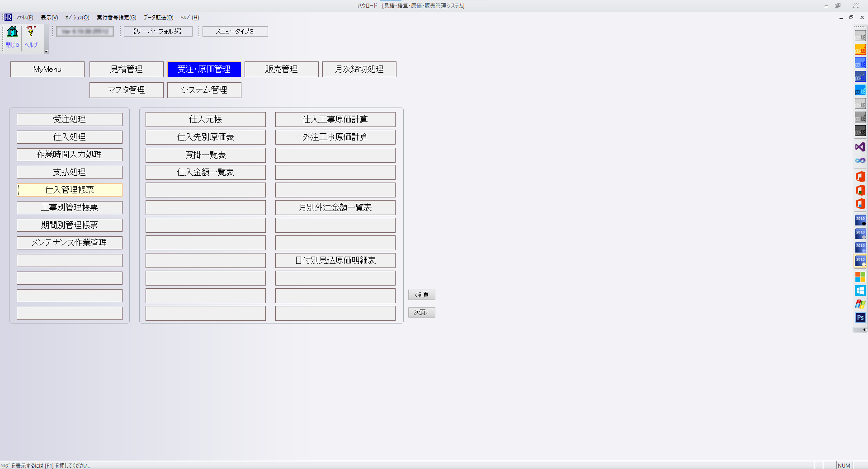Screen dimensions: 868x469
Task: Click the HELP question mark icon
Action: 31,32
